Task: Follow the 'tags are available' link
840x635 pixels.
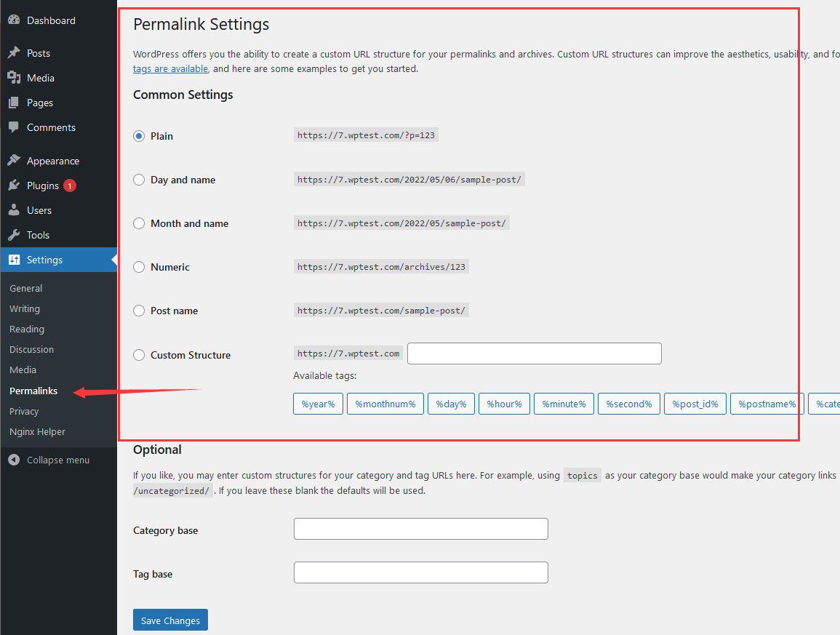Action: [x=170, y=68]
